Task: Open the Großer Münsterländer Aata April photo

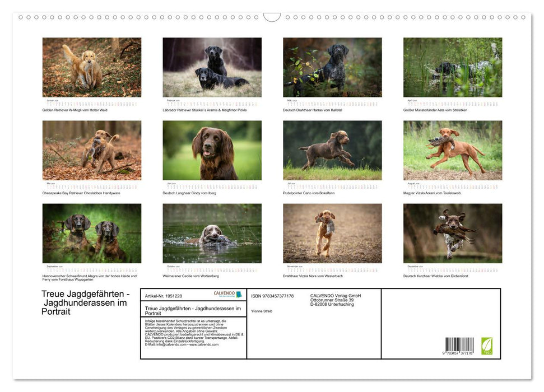Action: click(453, 67)
